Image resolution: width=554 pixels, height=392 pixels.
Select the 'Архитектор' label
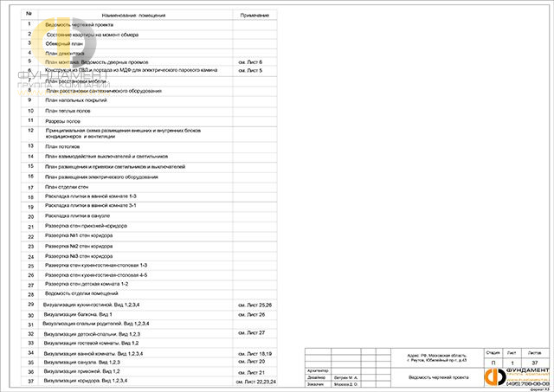click(x=318, y=371)
